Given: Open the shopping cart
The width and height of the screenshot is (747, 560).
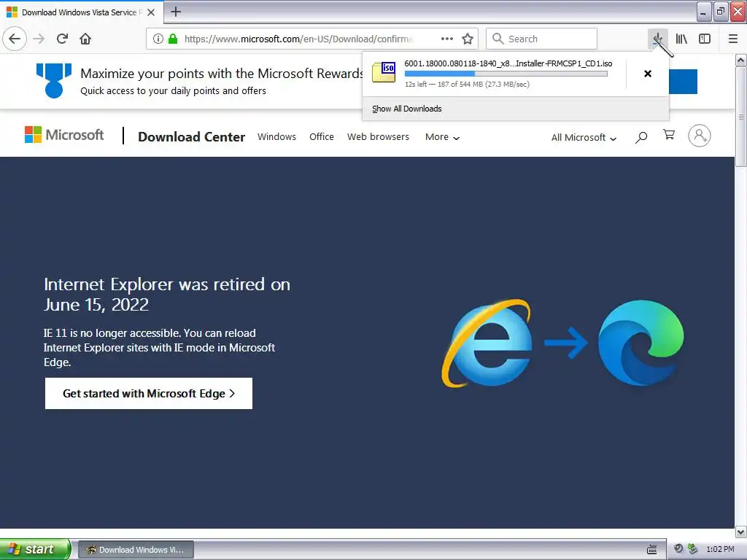Looking at the screenshot, I should point(669,135).
